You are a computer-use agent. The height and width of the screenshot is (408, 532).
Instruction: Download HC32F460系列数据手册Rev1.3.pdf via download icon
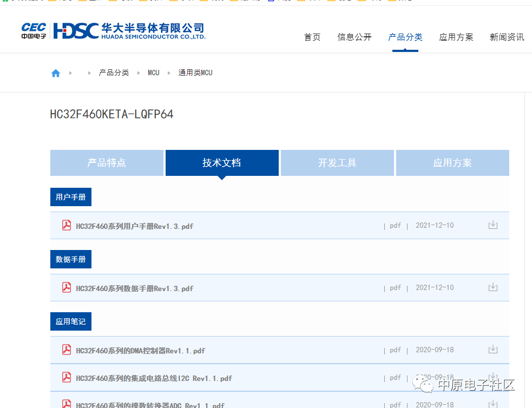click(x=492, y=287)
